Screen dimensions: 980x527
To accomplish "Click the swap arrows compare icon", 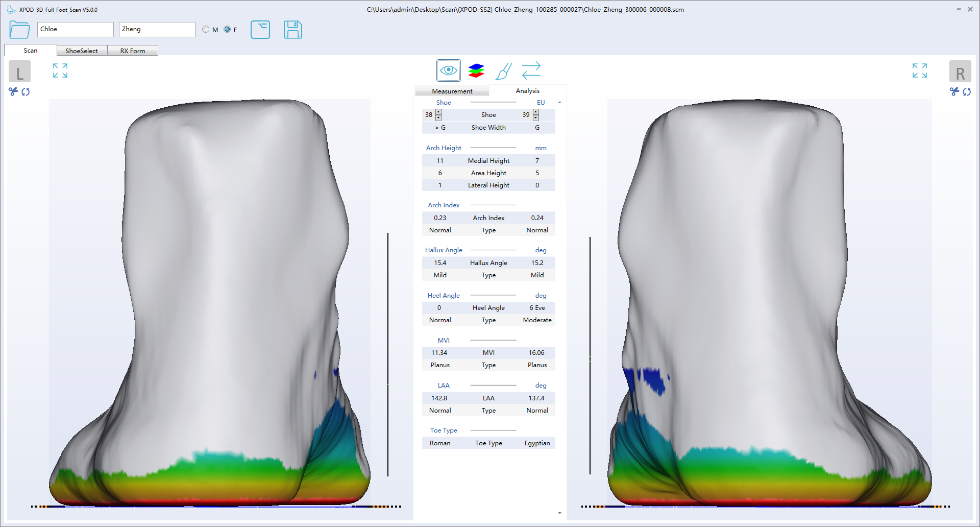I will click(531, 70).
